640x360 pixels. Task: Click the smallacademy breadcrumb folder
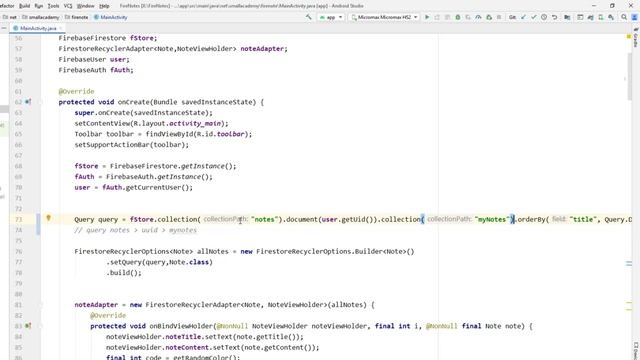tap(40, 17)
